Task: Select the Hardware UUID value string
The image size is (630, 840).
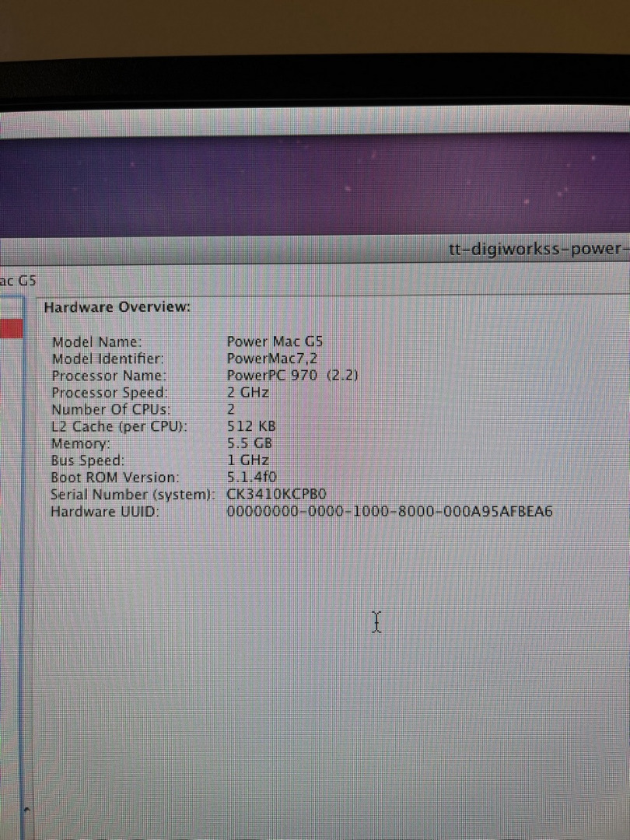Action: [x=390, y=512]
